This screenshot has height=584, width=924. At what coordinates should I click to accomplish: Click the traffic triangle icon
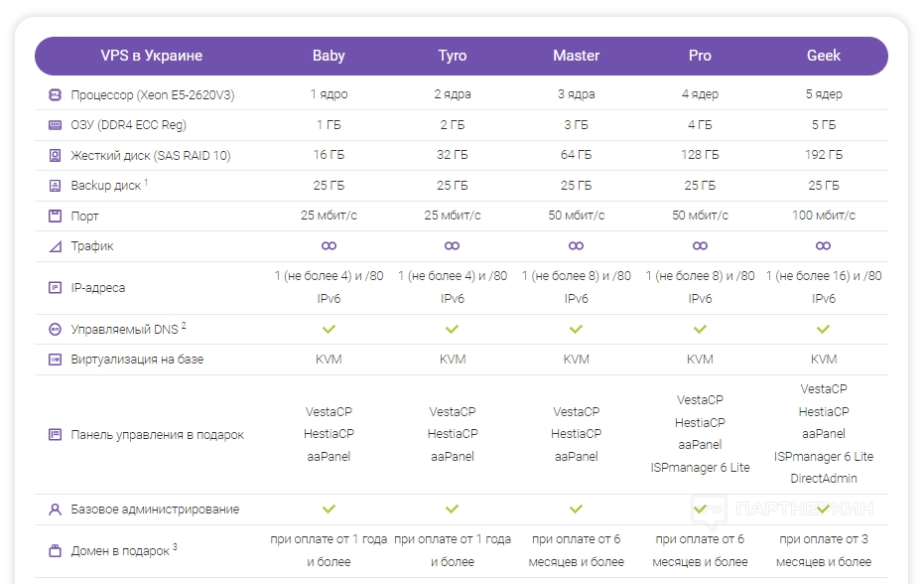pyautogui.click(x=56, y=246)
